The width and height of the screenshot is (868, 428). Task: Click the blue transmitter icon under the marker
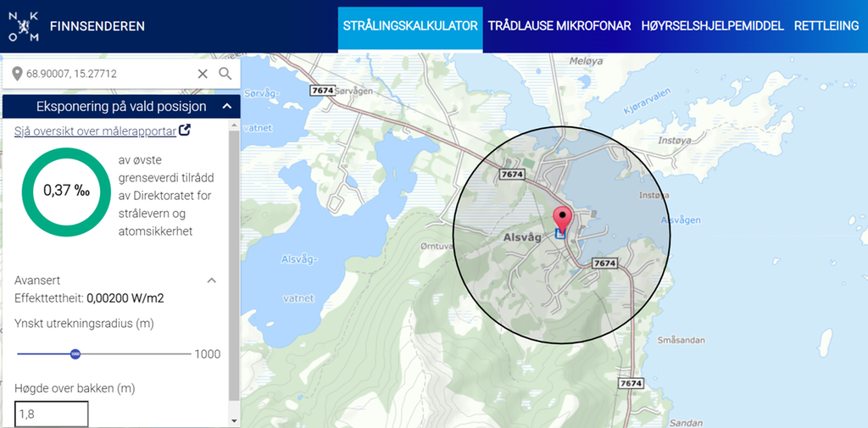click(561, 234)
